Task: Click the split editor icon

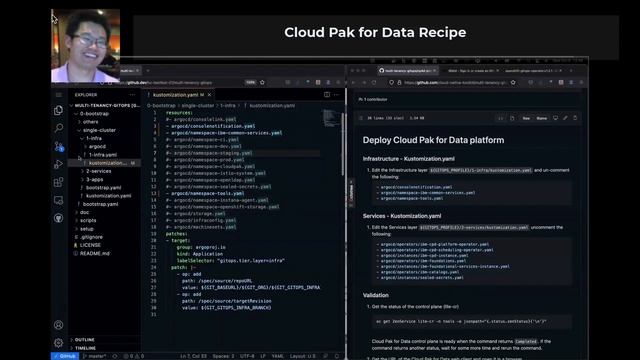Action: click(327, 95)
